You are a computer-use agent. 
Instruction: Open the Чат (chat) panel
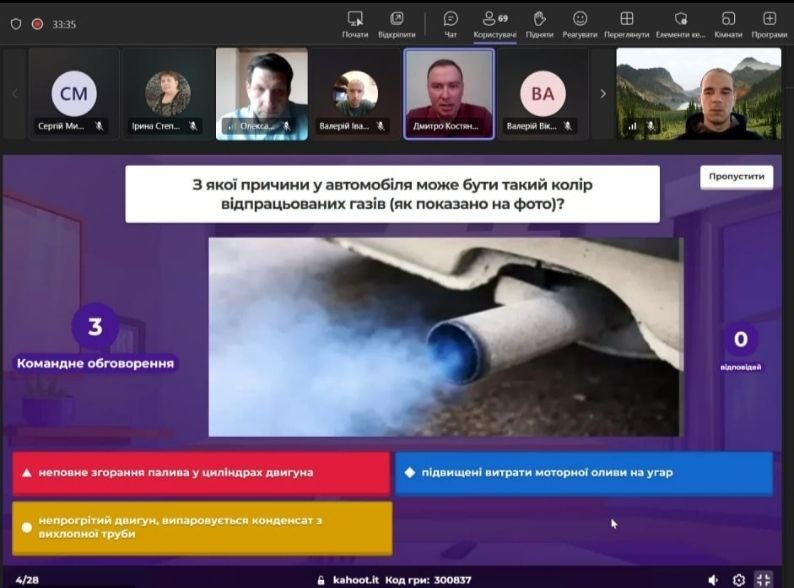[451, 23]
